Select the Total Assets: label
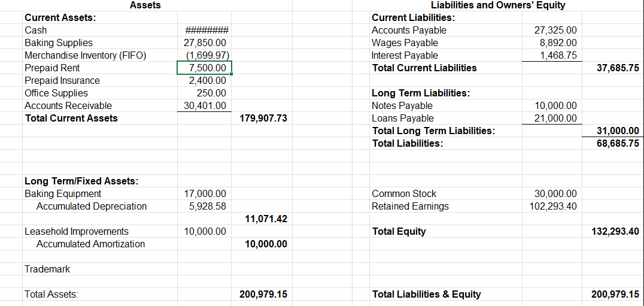This screenshot has height=306, width=644. 51,294
